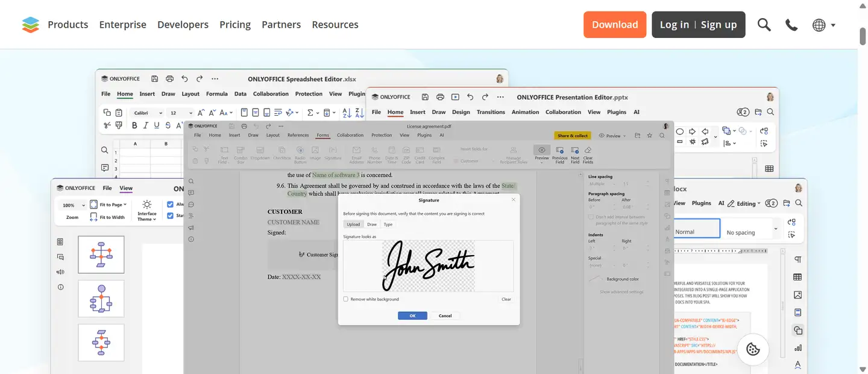Open the Products menu in site navigation
This screenshot has height=374, width=868.
68,25
